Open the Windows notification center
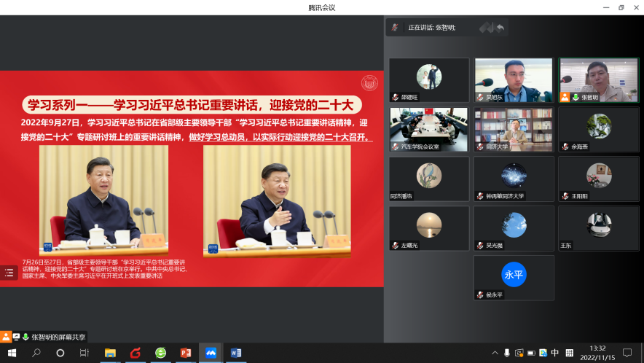The width and height of the screenshot is (644, 363). (x=627, y=353)
